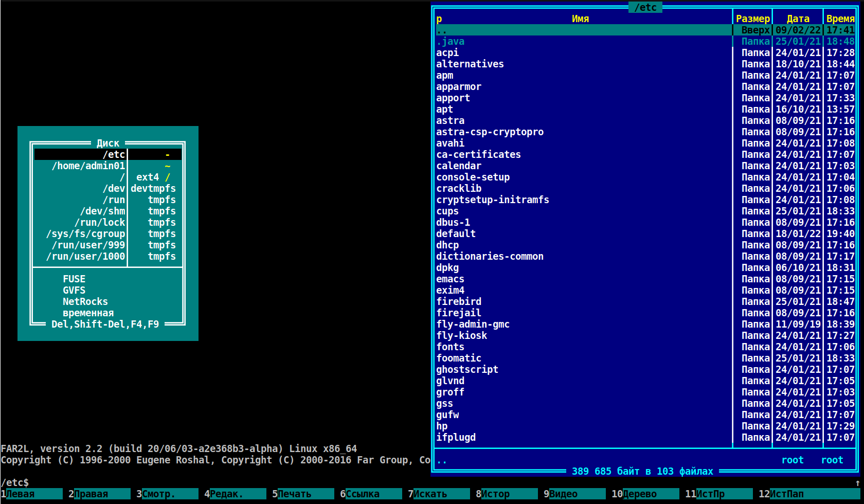Image resolution: width=864 pixels, height=504 pixels.
Task: Open GVFS plugin in Disk menu
Action: (108, 290)
